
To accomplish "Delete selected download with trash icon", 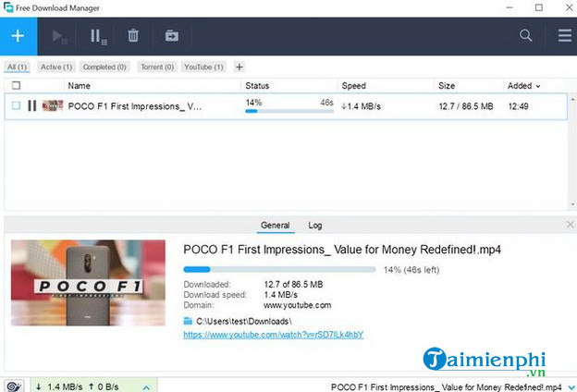I will tap(133, 36).
